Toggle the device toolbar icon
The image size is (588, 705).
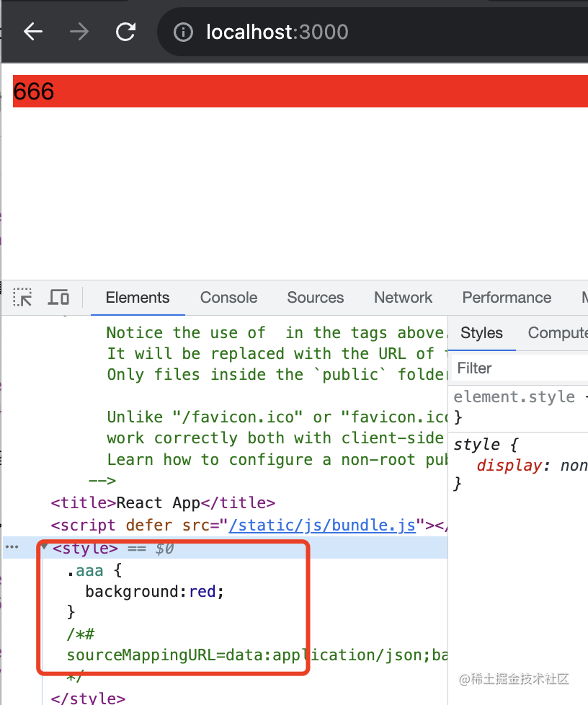tap(58, 297)
